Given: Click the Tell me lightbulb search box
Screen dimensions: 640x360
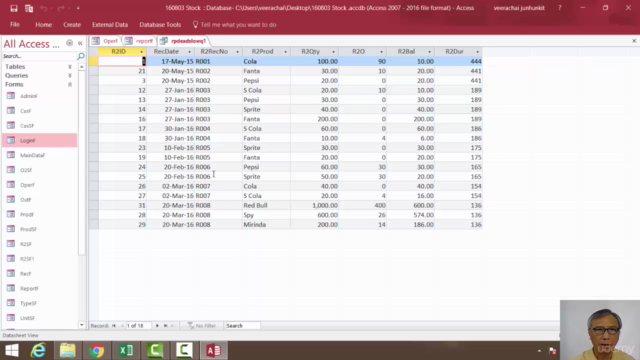Looking at the screenshot, I should pos(234,25).
